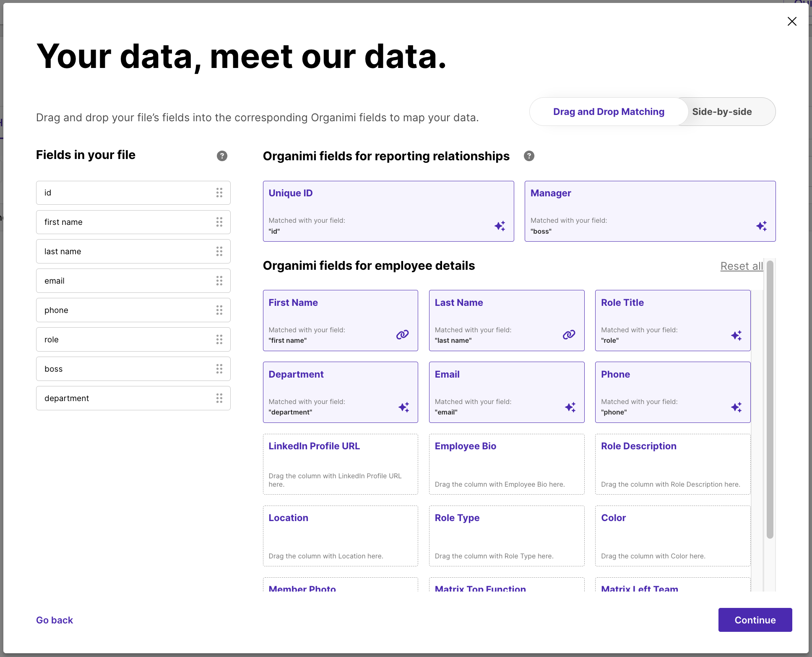Click the sparkle icon in Phone card
This screenshot has height=657, width=812.
pyautogui.click(x=737, y=407)
